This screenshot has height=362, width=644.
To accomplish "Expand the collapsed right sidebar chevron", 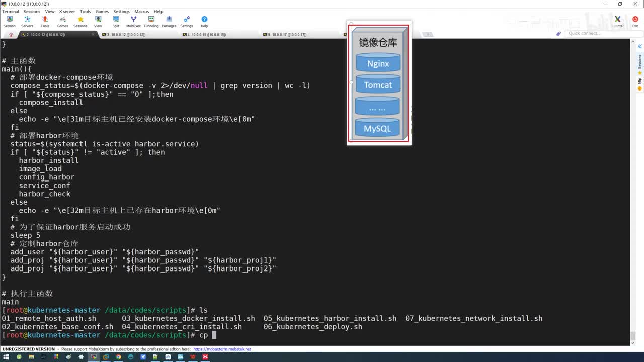I will click(x=640, y=46).
